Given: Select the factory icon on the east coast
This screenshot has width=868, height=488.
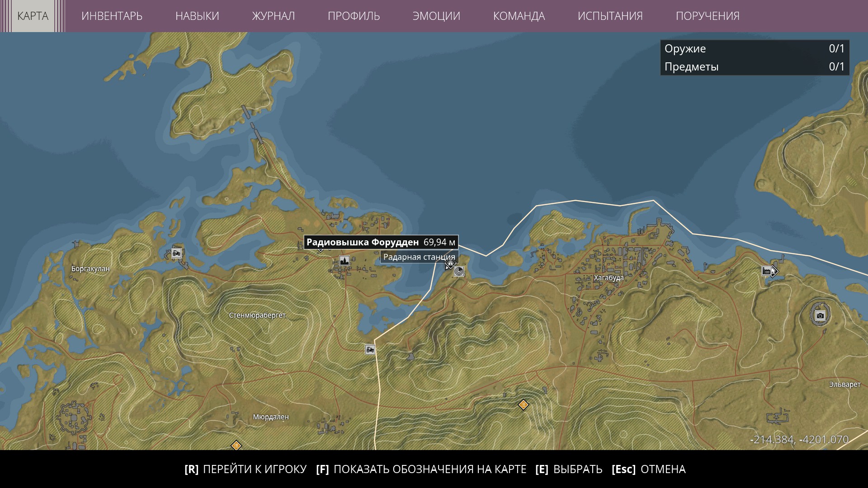Looking at the screenshot, I should point(767,271).
